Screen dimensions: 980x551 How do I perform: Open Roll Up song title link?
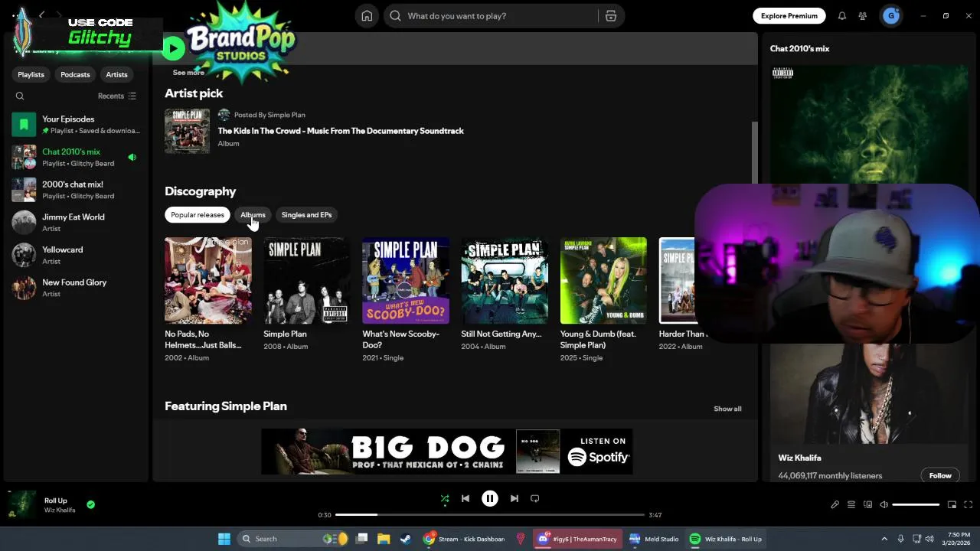click(x=56, y=500)
